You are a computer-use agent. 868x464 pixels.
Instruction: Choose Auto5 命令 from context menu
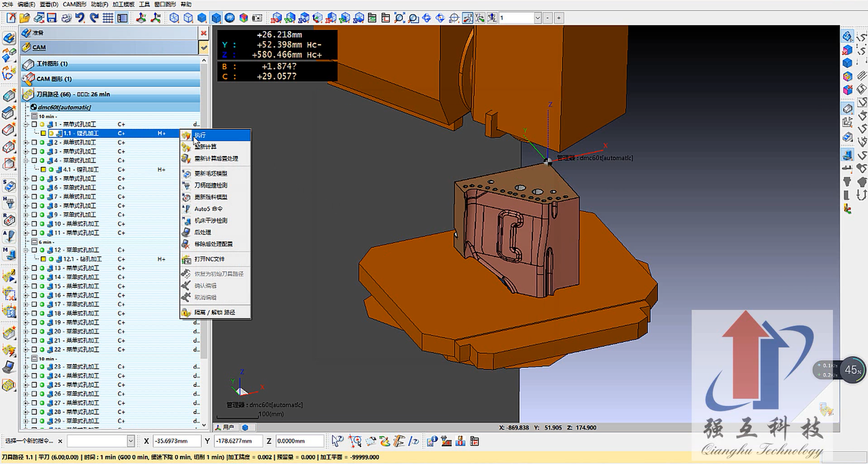pyautogui.click(x=216, y=209)
